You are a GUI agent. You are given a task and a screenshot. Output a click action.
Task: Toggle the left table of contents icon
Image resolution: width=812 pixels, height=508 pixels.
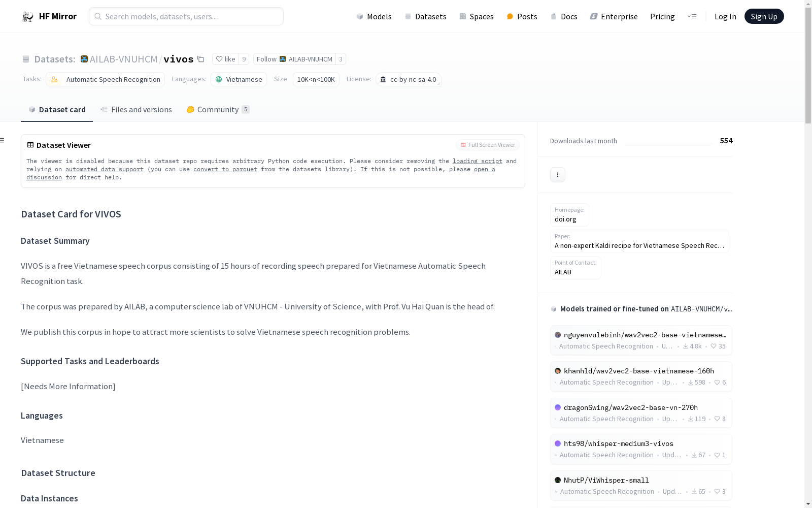point(3,140)
